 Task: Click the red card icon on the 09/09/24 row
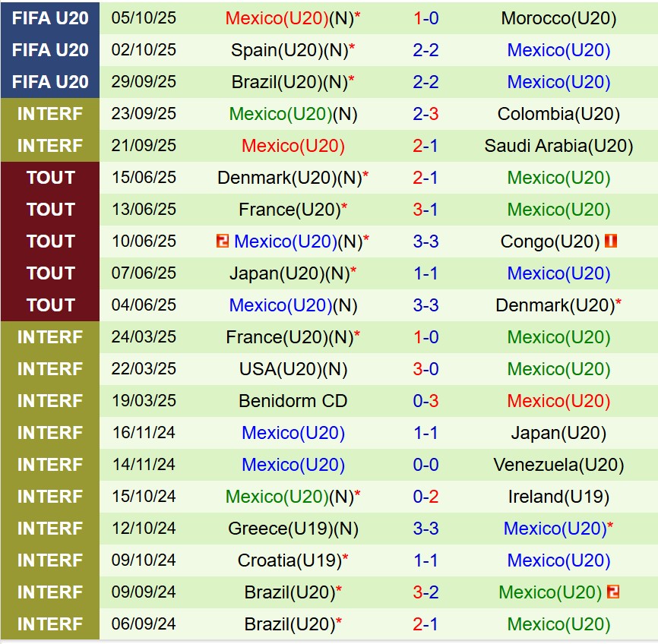click(x=614, y=592)
